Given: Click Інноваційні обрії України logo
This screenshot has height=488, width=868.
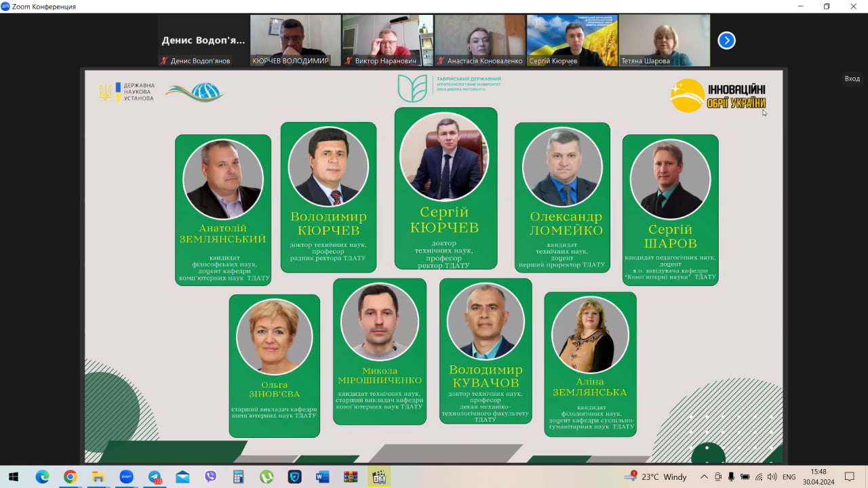Looking at the screenshot, I should [x=718, y=96].
